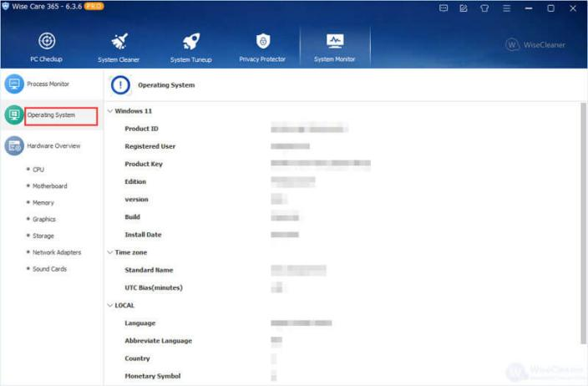Open the Graphics hardware item
The height and width of the screenshot is (386, 588).
44,219
